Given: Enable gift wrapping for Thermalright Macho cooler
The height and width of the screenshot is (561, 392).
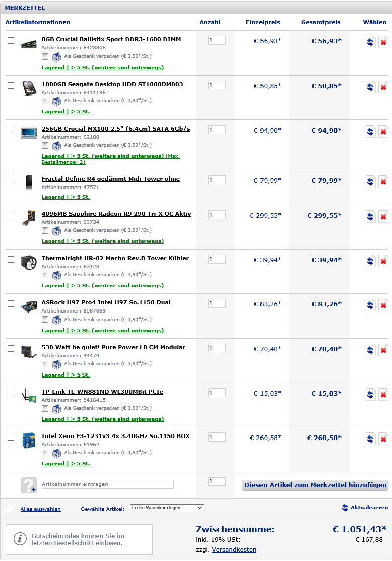Looking at the screenshot, I should 45,275.
